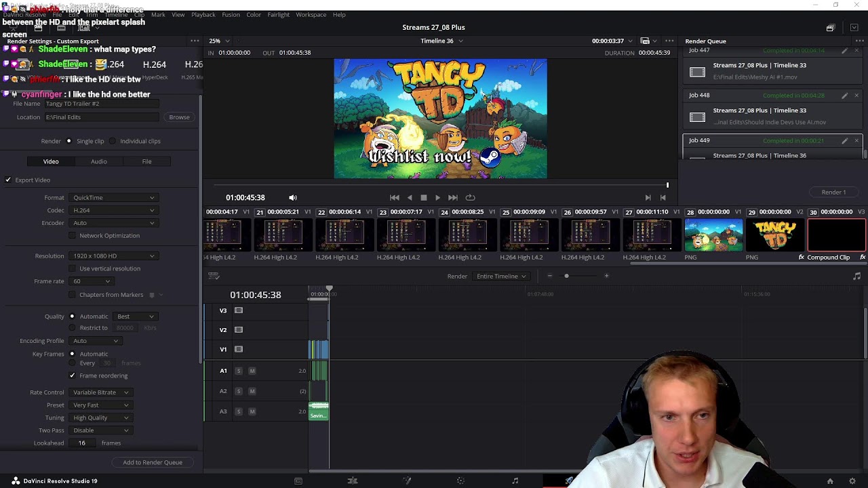Stop viewer playback
Viewport: 868px width, 488px height.
click(x=424, y=197)
